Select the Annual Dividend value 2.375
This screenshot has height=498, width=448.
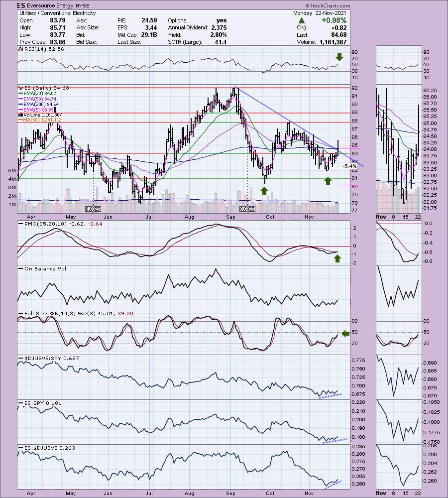coord(219,27)
